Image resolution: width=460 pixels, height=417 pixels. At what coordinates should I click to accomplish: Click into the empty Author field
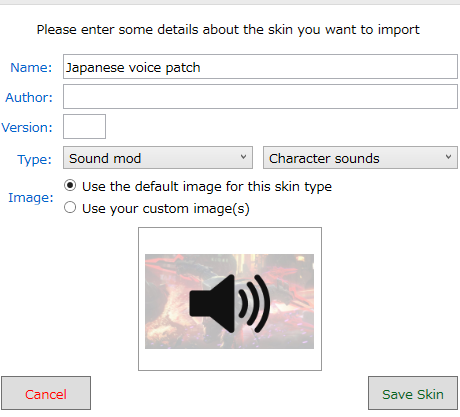click(x=260, y=97)
